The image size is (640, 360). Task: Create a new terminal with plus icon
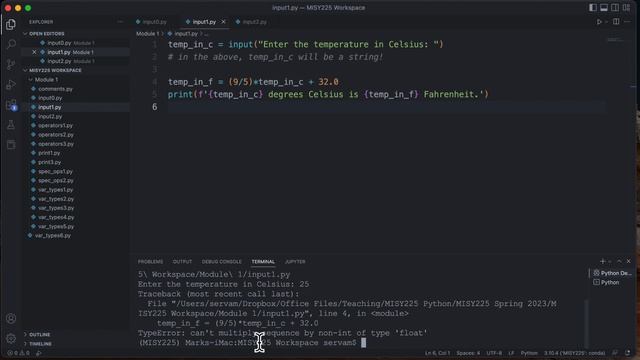[602, 261]
